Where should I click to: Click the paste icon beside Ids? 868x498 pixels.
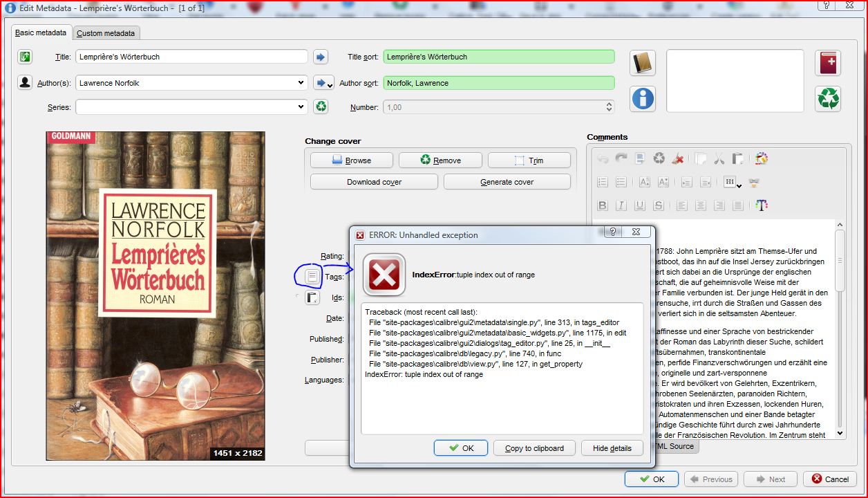pyautogui.click(x=312, y=298)
